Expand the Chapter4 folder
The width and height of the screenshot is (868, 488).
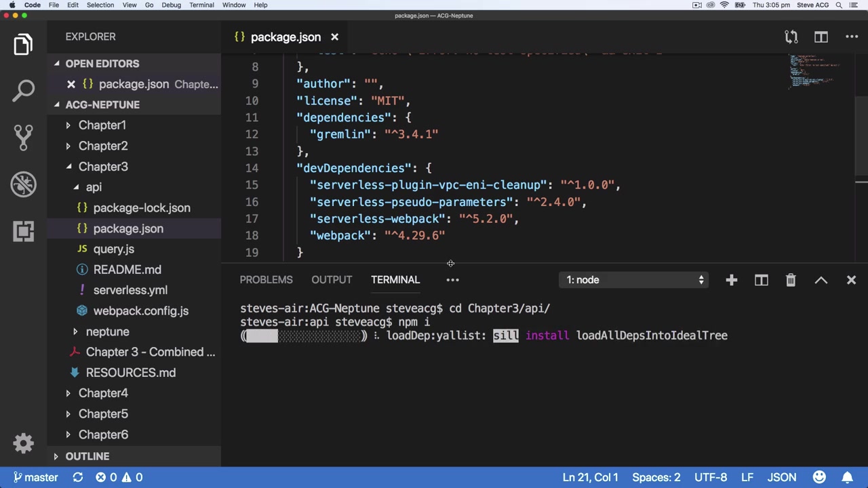pyautogui.click(x=102, y=393)
